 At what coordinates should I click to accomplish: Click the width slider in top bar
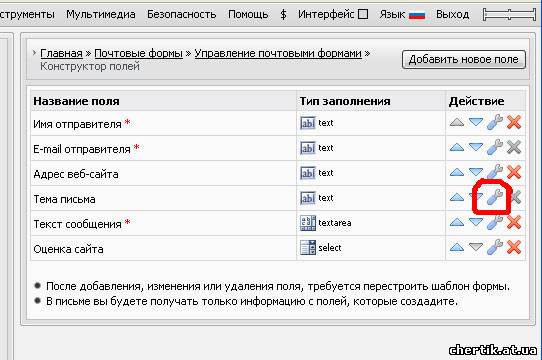[509, 15]
